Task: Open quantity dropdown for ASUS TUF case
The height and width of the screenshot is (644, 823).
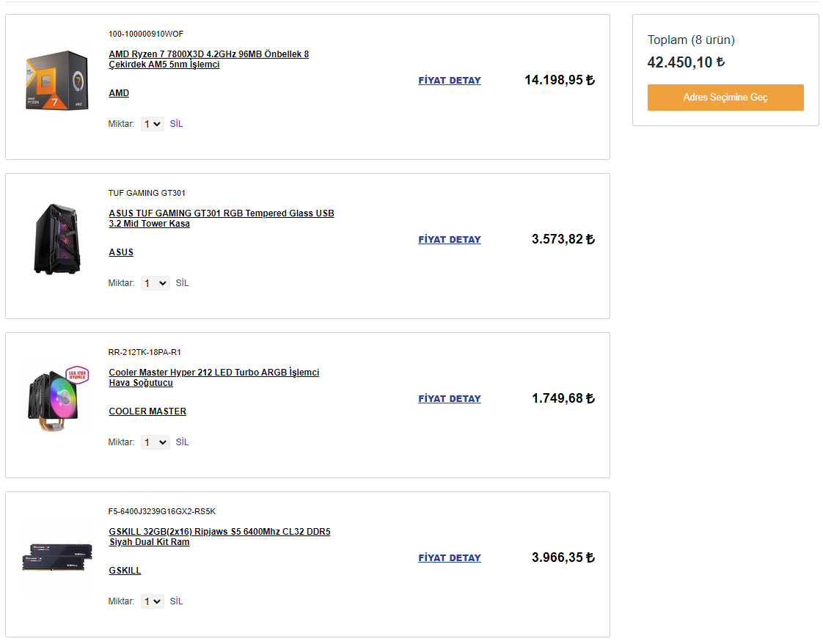Action: (156, 283)
